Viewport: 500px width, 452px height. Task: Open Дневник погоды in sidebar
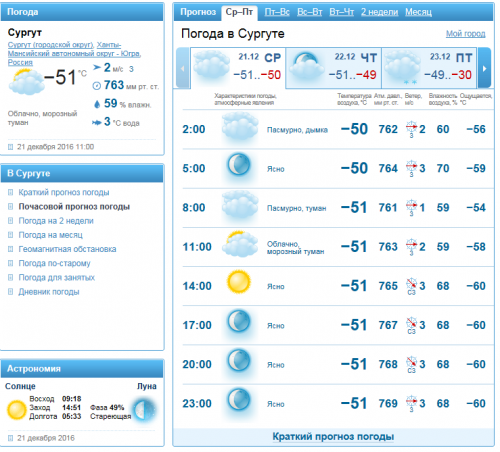pyautogui.click(x=49, y=292)
